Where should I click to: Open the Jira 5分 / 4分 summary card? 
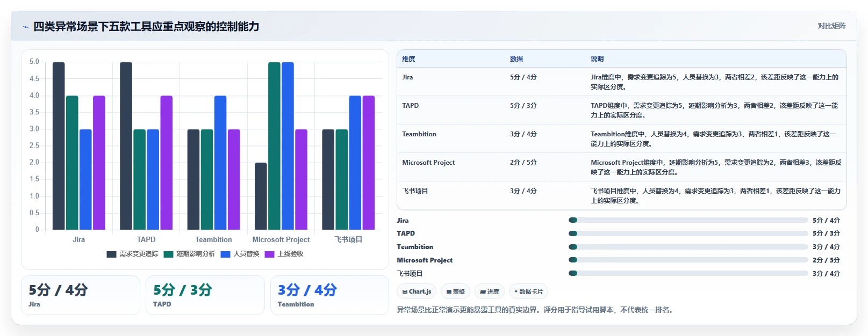(81, 295)
